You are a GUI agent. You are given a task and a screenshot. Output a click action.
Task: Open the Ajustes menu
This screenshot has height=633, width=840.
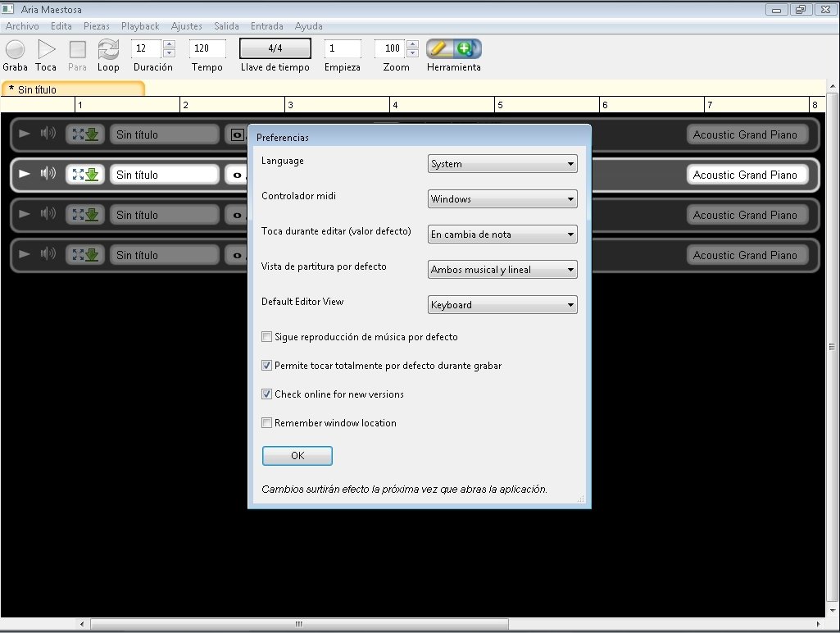coord(186,26)
